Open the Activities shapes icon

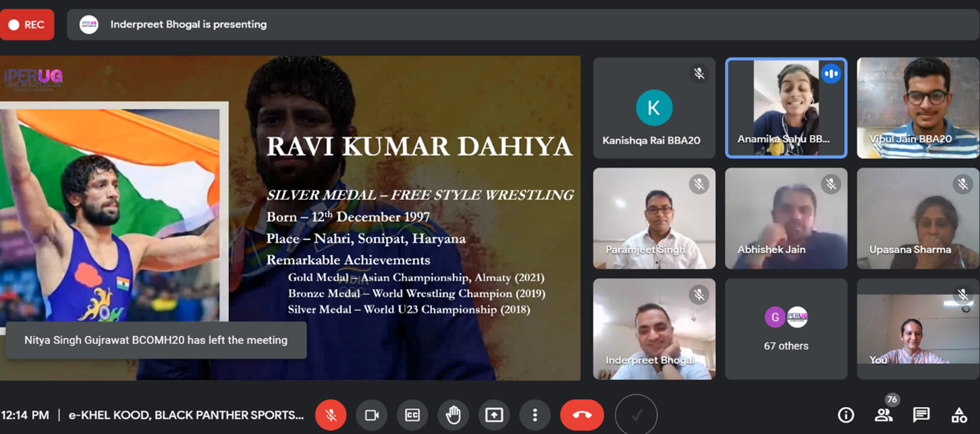959,415
